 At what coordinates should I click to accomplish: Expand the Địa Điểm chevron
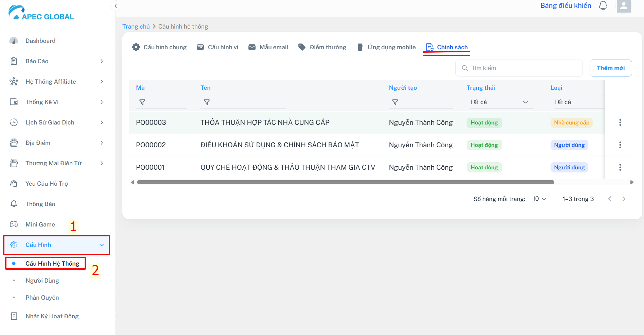click(102, 143)
